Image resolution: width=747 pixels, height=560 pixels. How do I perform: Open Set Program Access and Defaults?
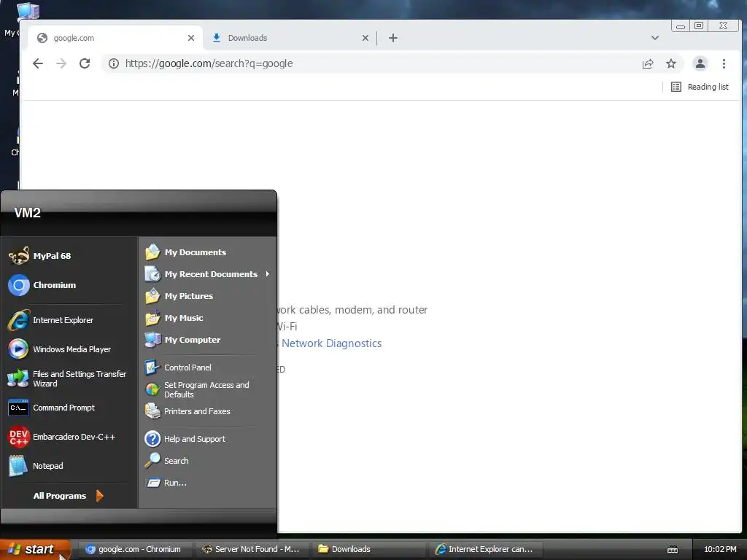(197, 389)
